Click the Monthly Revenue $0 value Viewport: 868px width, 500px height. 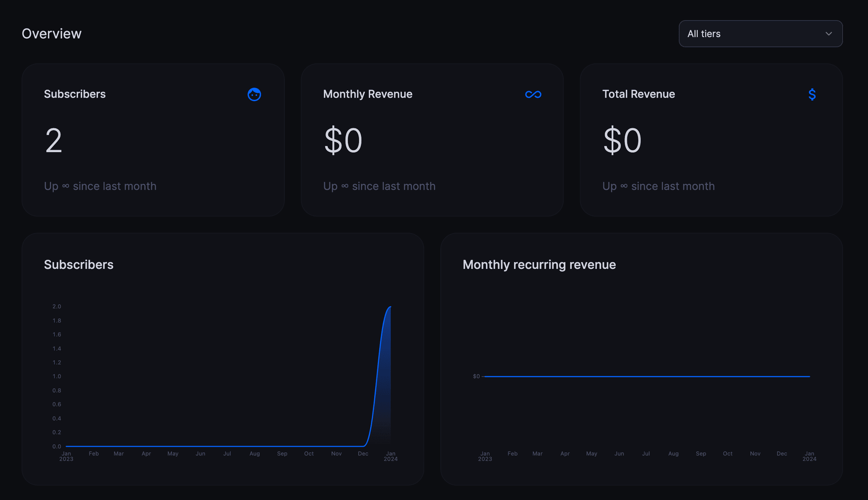[343, 140]
